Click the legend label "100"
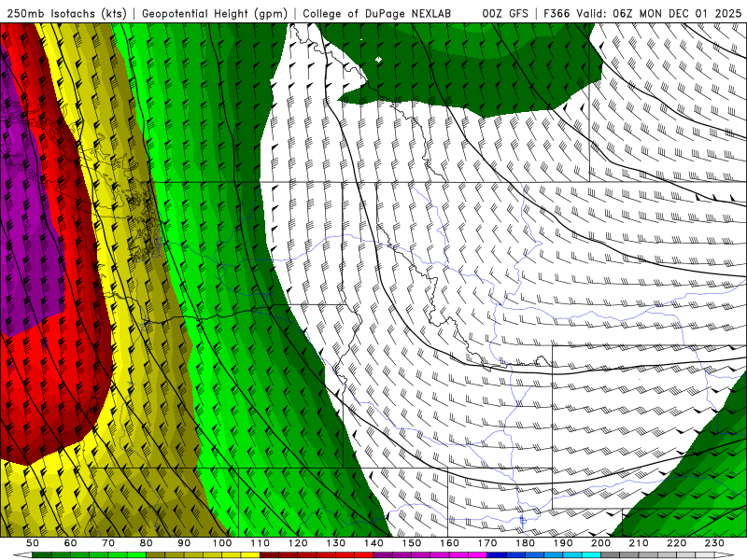 (222, 543)
